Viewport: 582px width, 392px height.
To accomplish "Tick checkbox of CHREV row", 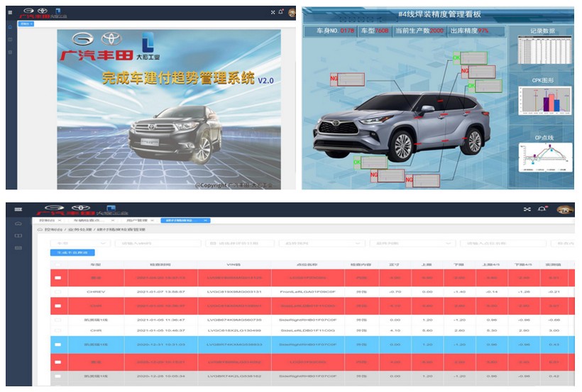I will tap(58, 292).
